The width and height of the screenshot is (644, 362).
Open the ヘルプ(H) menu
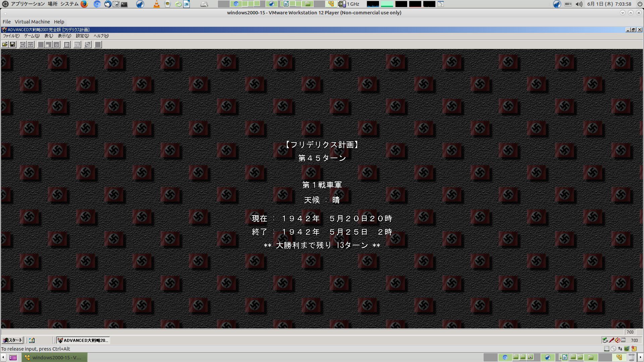(101, 36)
